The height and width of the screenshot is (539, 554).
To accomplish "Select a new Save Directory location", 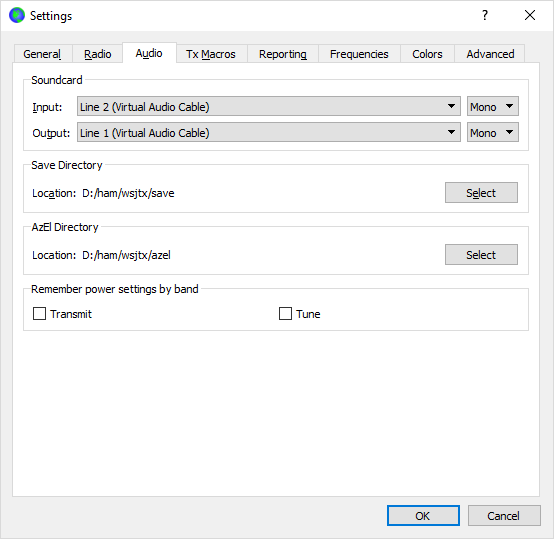I will click(481, 192).
